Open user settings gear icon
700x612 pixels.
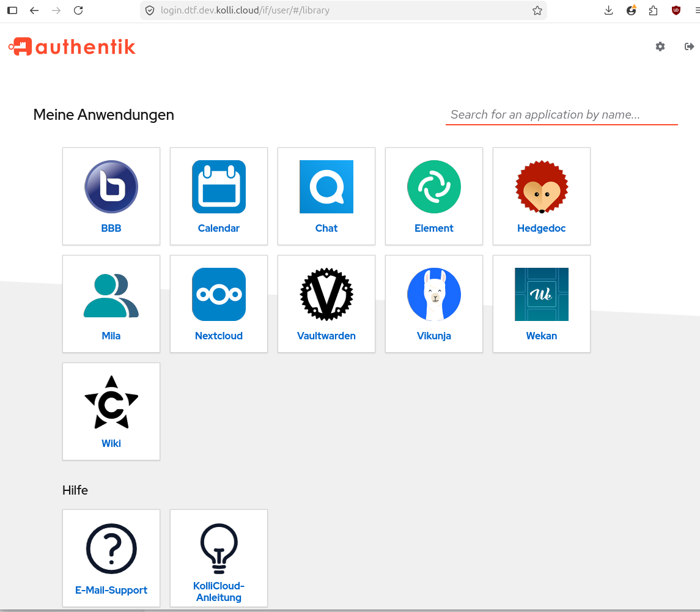660,46
